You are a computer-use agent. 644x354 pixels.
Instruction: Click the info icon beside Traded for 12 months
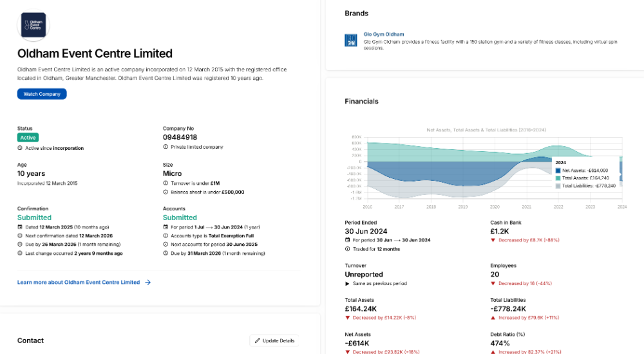point(348,249)
